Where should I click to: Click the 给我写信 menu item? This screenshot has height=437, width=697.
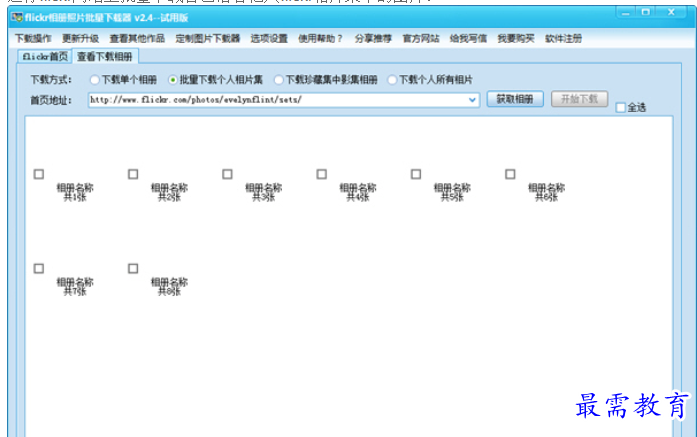point(468,39)
